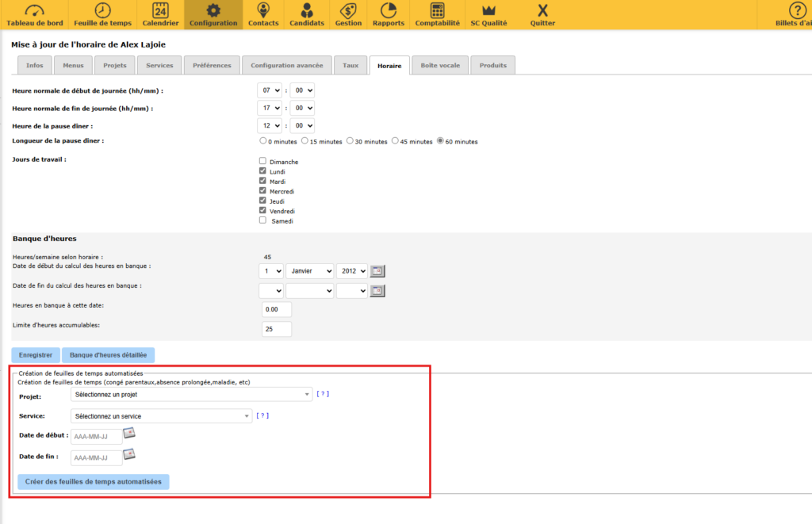
Task: Open Rapports pie chart icon
Action: coord(389,11)
